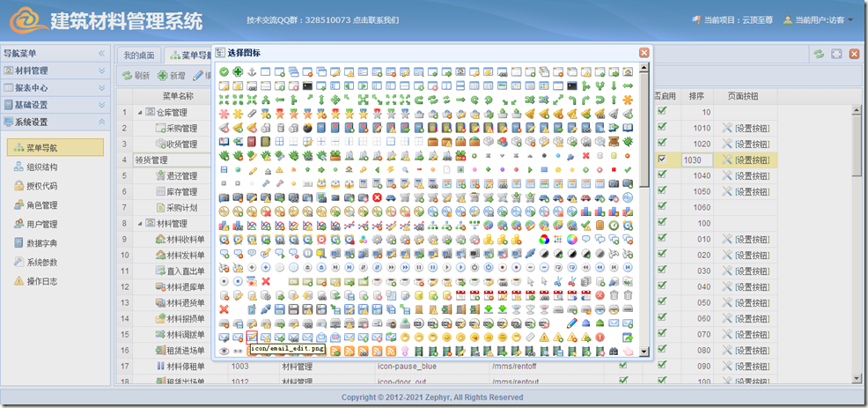The image size is (868, 408).
Task: Toggle enabled checkbox for sort 040 row
Action: click(x=661, y=286)
